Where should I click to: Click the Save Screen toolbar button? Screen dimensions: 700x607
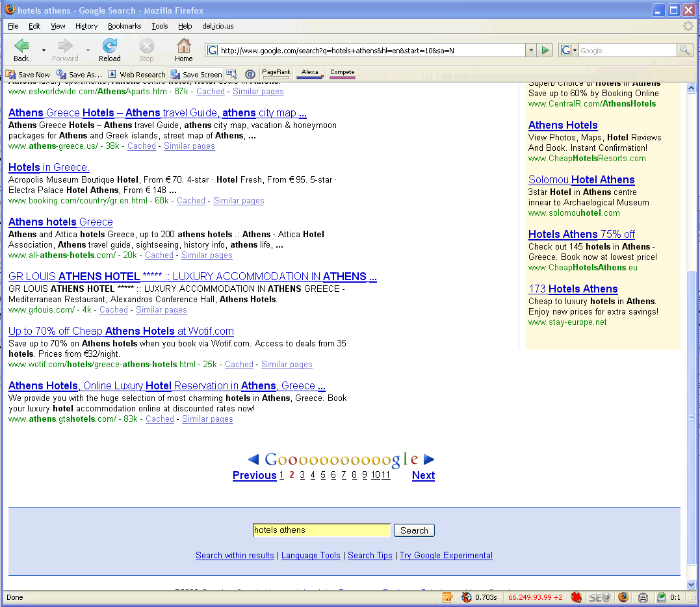[x=196, y=75]
